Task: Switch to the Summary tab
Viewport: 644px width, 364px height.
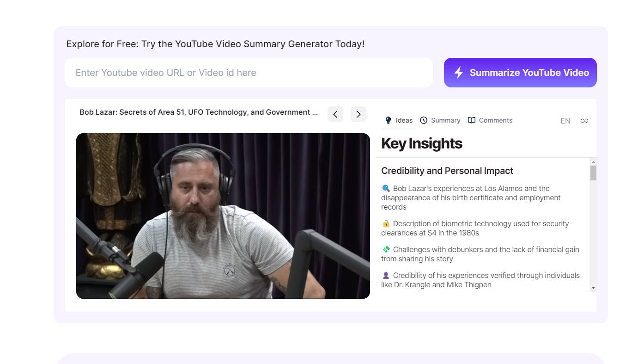Action: [x=445, y=120]
